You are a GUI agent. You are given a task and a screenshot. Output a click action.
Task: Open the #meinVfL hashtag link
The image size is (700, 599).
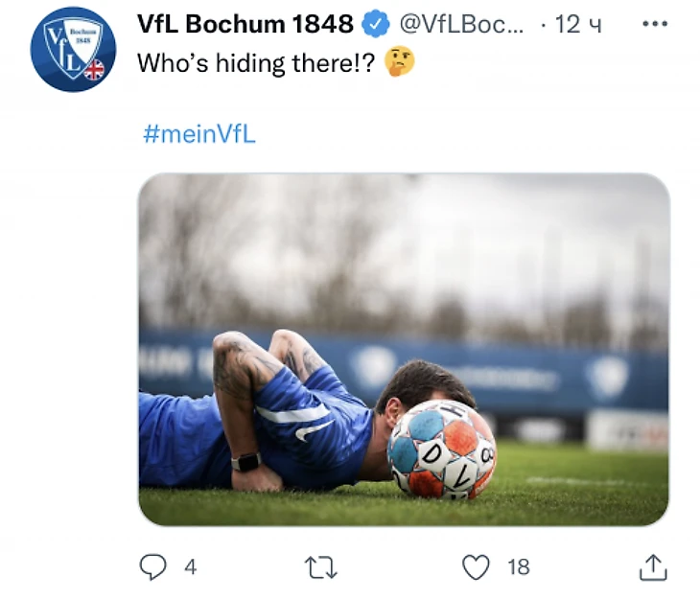(x=198, y=134)
